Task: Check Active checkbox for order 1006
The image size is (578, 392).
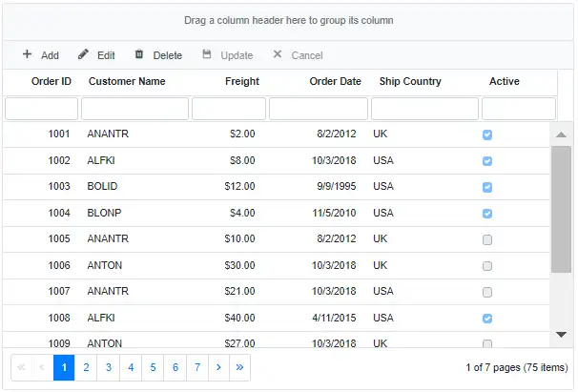Action: [x=487, y=266]
